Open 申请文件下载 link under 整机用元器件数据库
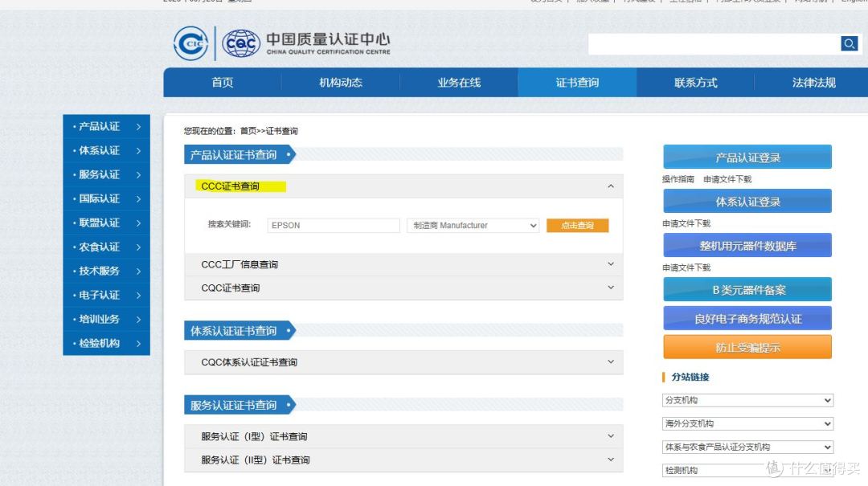This screenshot has width=868, height=486. (686, 268)
